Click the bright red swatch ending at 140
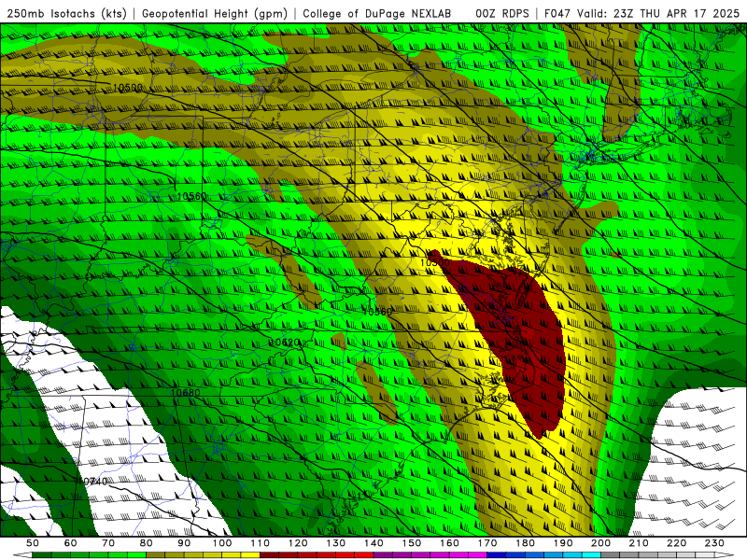Screen dimensions: 747x560 tap(364, 555)
